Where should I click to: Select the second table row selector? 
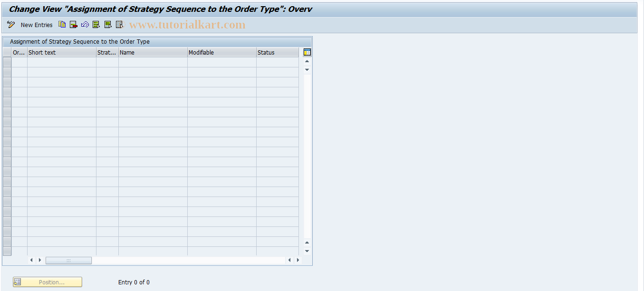[x=7, y=72]
